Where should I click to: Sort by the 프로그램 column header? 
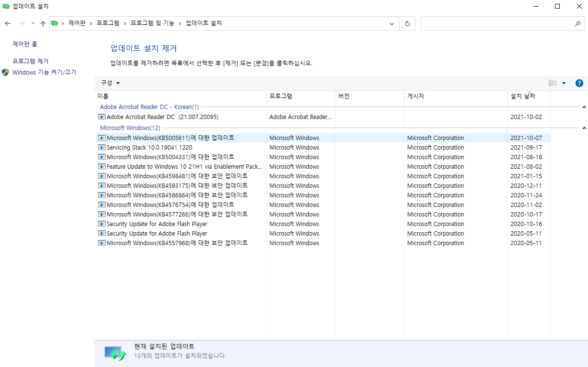(x=300, y=96)
